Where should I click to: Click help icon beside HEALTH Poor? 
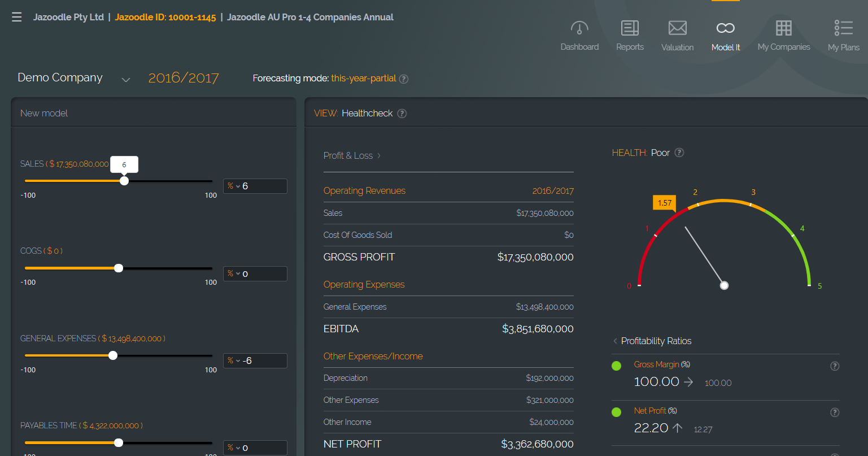(679, 153)
